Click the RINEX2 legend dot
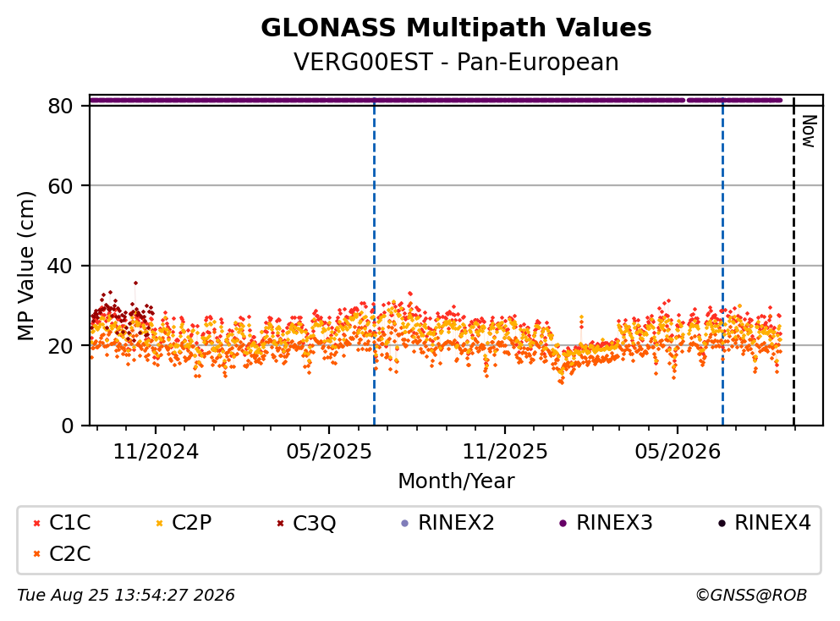Image resolution: width=840 pixels, height=621 pixels. [x=405, y=524]
